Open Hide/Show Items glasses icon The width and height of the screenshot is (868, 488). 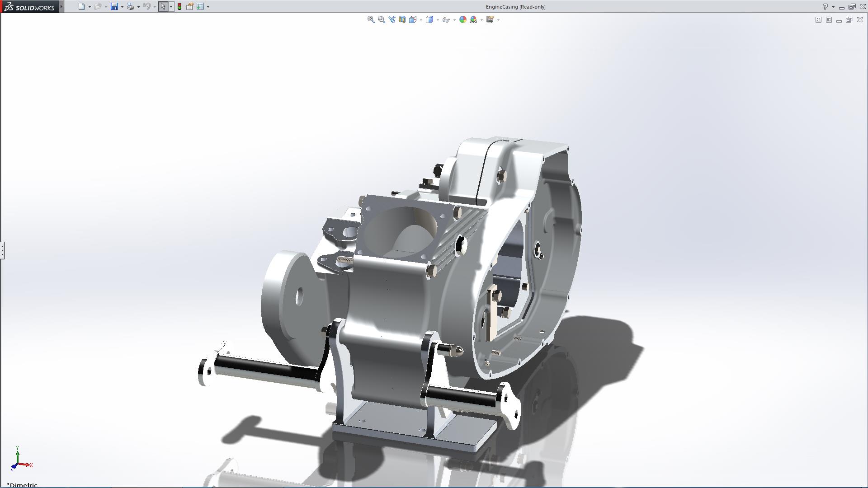click(446, 19)
